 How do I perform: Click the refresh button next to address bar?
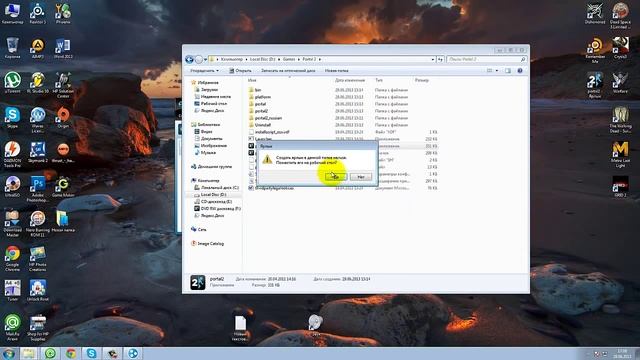440,60
